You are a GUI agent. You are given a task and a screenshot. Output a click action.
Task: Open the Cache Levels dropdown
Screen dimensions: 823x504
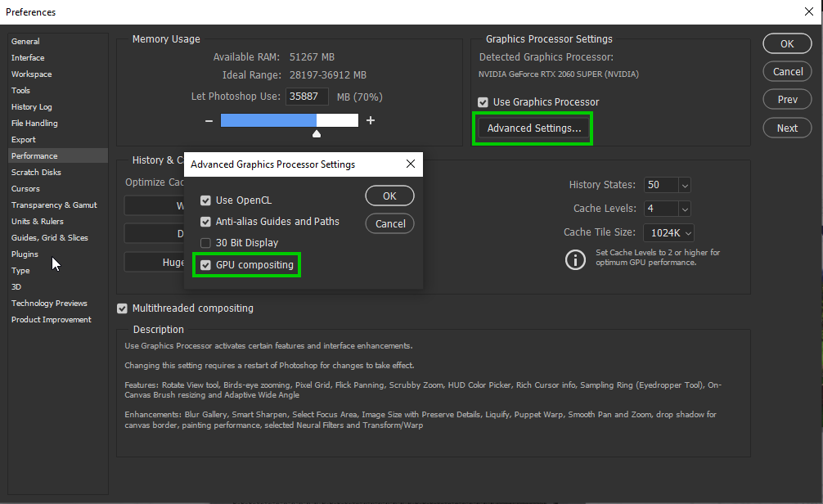[x=667, y=208]
